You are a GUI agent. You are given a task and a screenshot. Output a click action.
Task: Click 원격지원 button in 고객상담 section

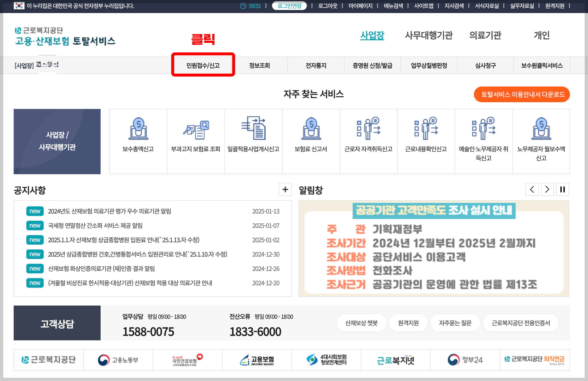point(408,323)
